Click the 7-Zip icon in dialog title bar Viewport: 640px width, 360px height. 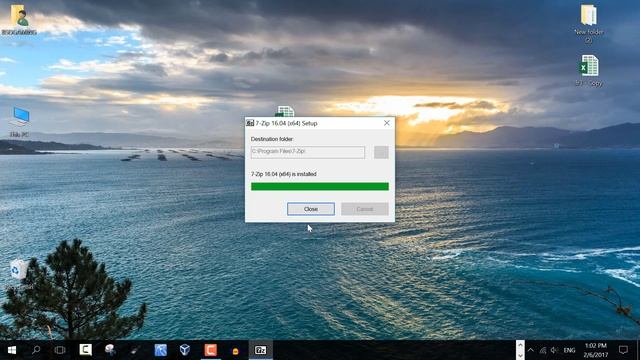pyautogui.click(x=250, y=123)
